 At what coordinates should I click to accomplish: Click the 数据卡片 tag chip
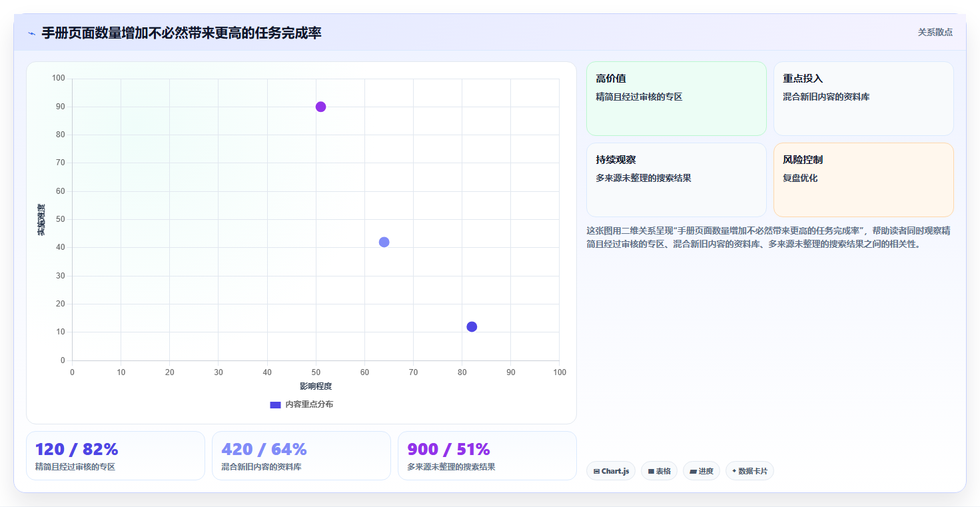click(x=749, y=471)
